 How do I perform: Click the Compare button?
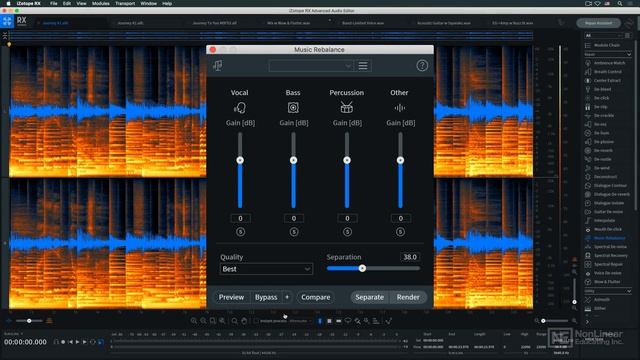coord(316,297)
